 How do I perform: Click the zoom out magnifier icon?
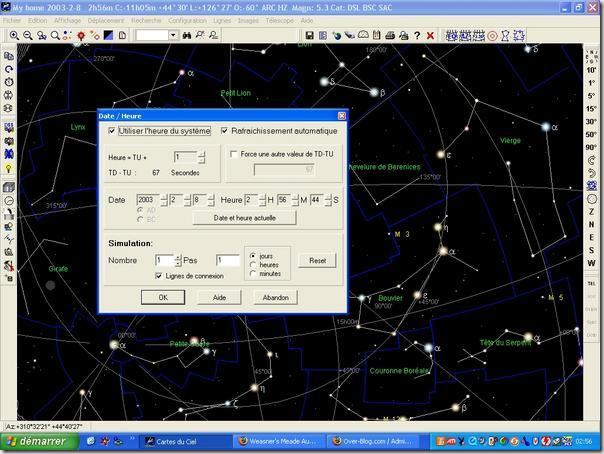tap(28, 35)
